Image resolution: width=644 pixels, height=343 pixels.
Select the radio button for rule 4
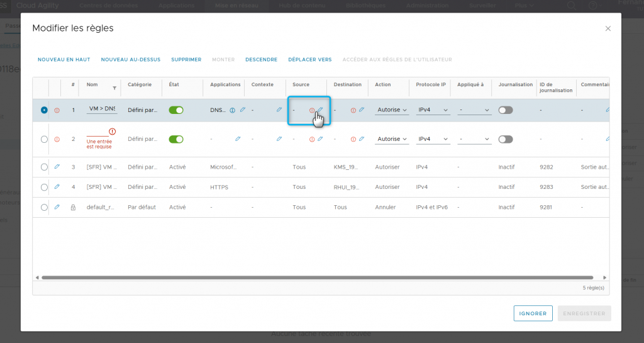pyautogui.click(x=44, y=187)
